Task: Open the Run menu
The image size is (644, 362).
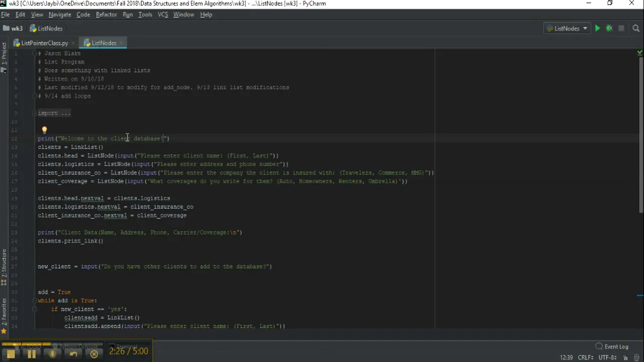Action: click(x=128, y=15)
